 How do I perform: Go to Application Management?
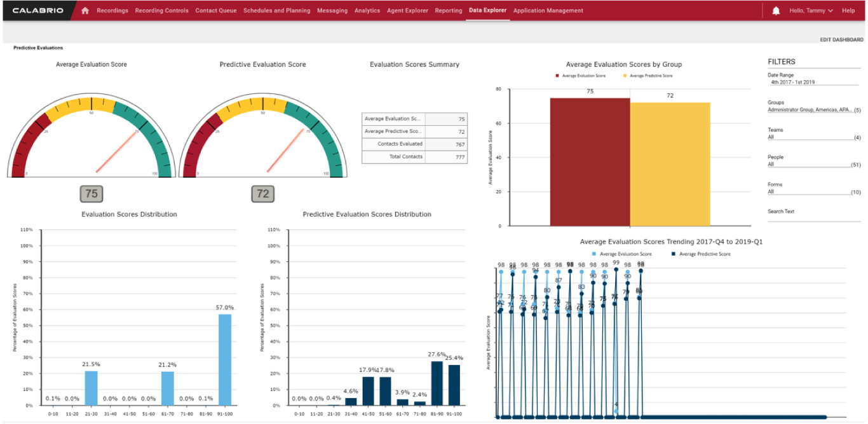click(x=548, y=11)
